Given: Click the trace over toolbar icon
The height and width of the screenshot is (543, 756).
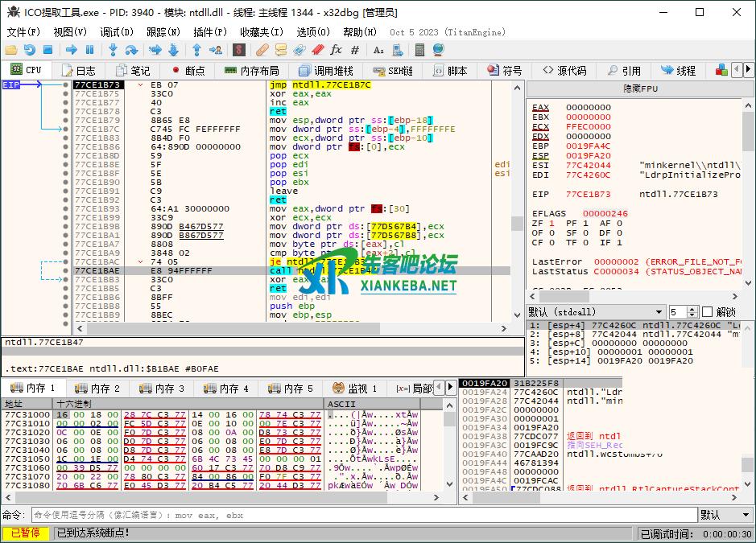Looking at the screenshot, I should pos(174,50).
